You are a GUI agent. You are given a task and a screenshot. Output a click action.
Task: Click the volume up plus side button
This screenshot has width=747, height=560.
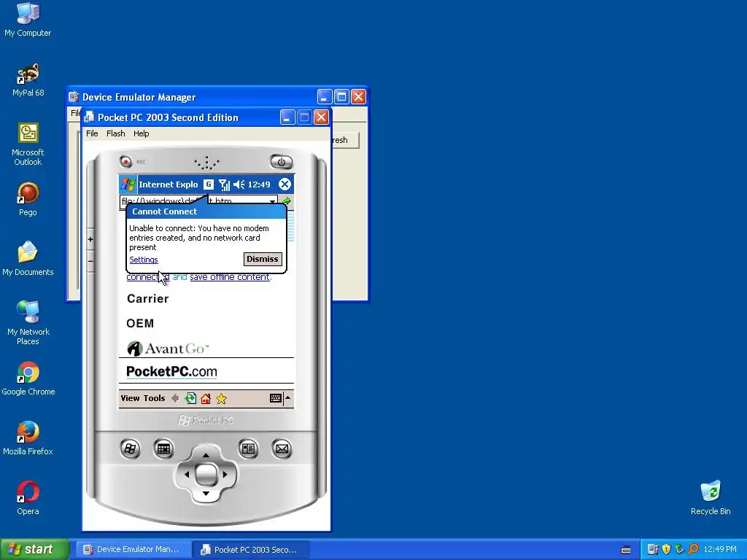click(x=90, y=239)
